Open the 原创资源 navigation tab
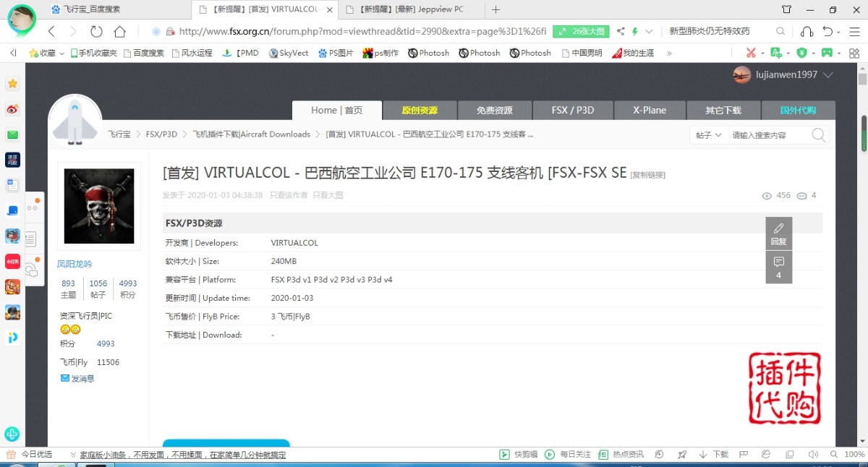Screen dimensions: 868x467 point(420,111)
